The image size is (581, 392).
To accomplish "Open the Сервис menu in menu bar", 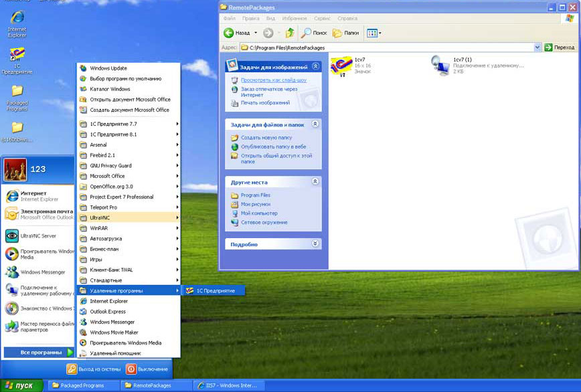I will pyautogui.click(x=322, y=19).
